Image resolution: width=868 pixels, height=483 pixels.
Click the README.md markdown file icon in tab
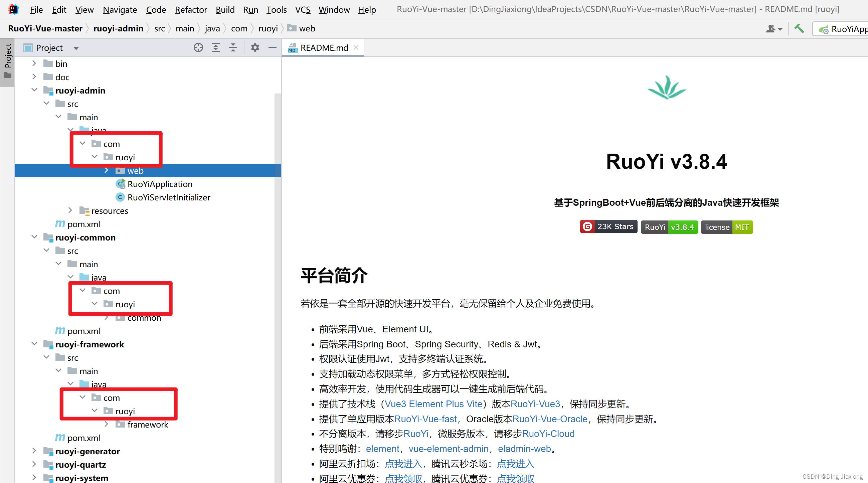292,48
